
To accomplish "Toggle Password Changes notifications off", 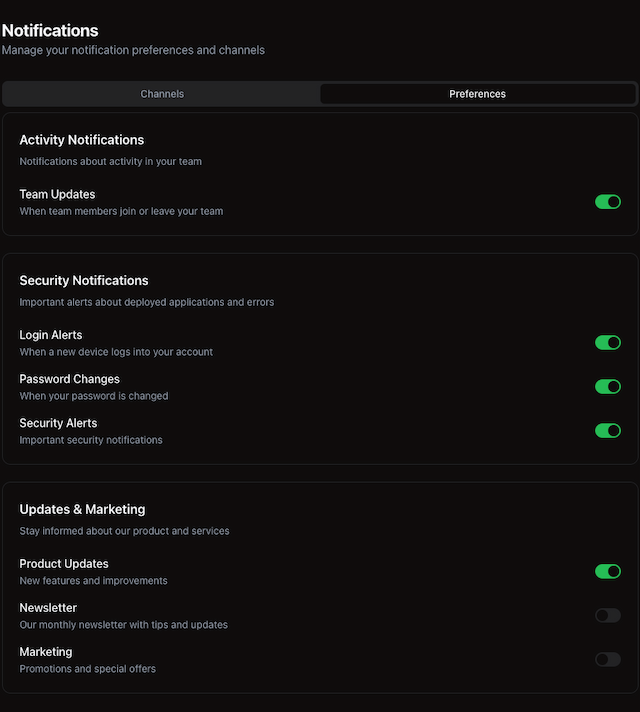I will [x=608, y=386].
